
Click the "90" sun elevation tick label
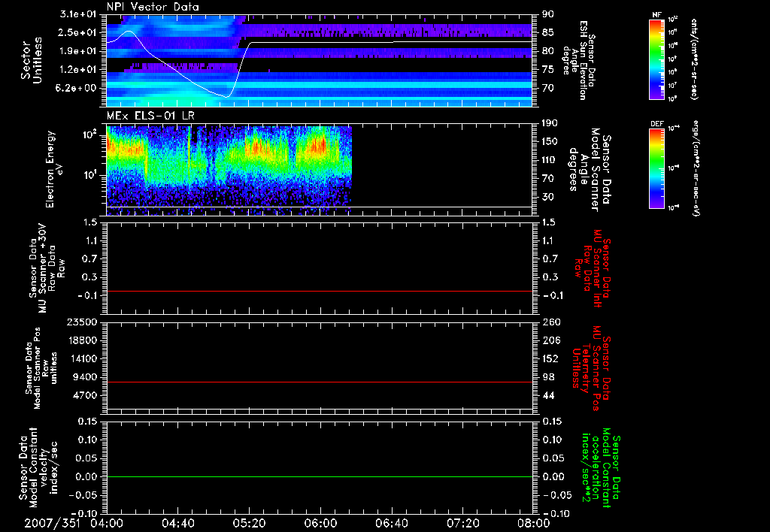[548, 14]
